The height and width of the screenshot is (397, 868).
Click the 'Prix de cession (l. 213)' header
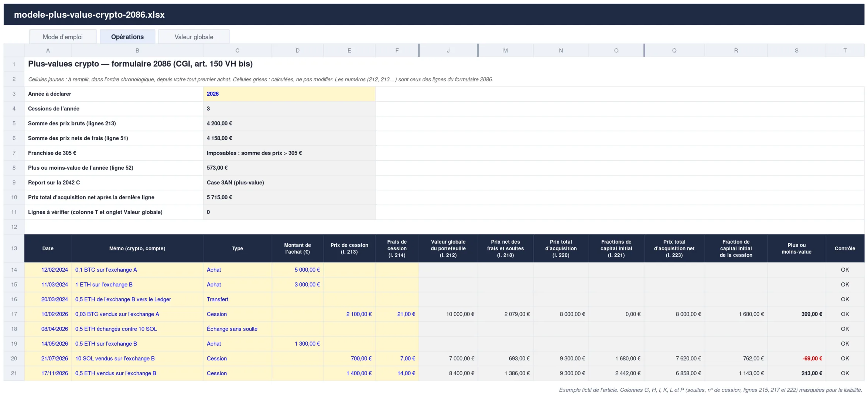click(x=349, y=248)
